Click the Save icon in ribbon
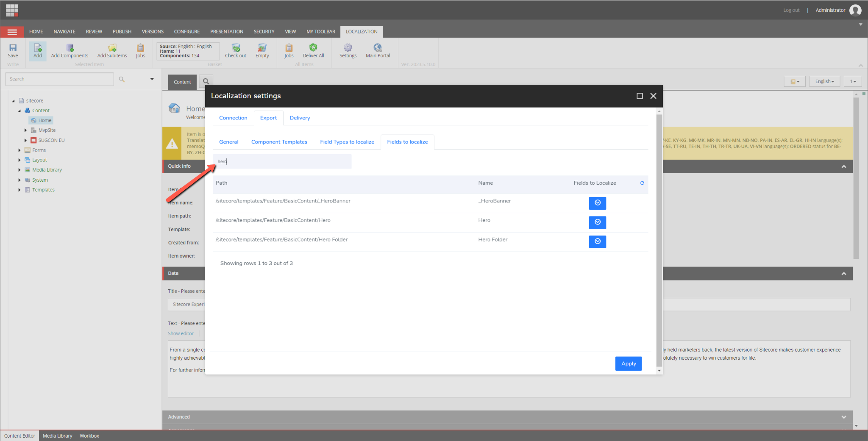The width and height of the screenshot is (868, 441). [13, 50]
